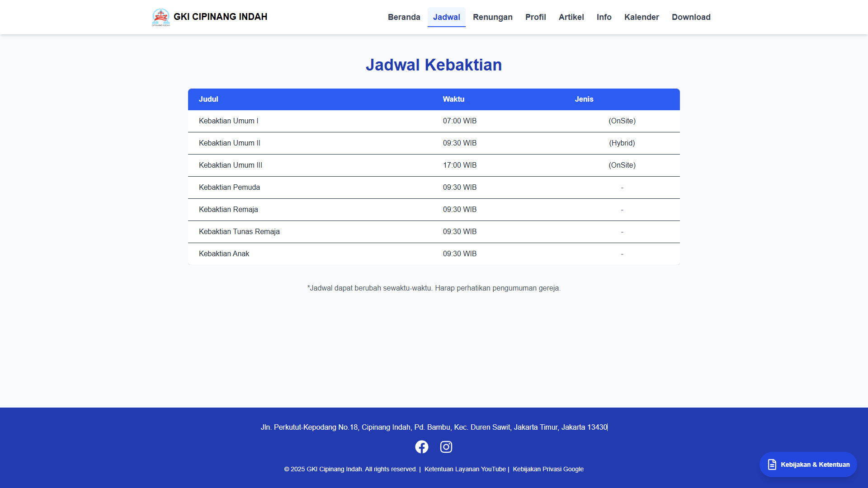868x488 pixels.
Task: Click the GKI CIPINANG INDAH site title
Action: 220,17
